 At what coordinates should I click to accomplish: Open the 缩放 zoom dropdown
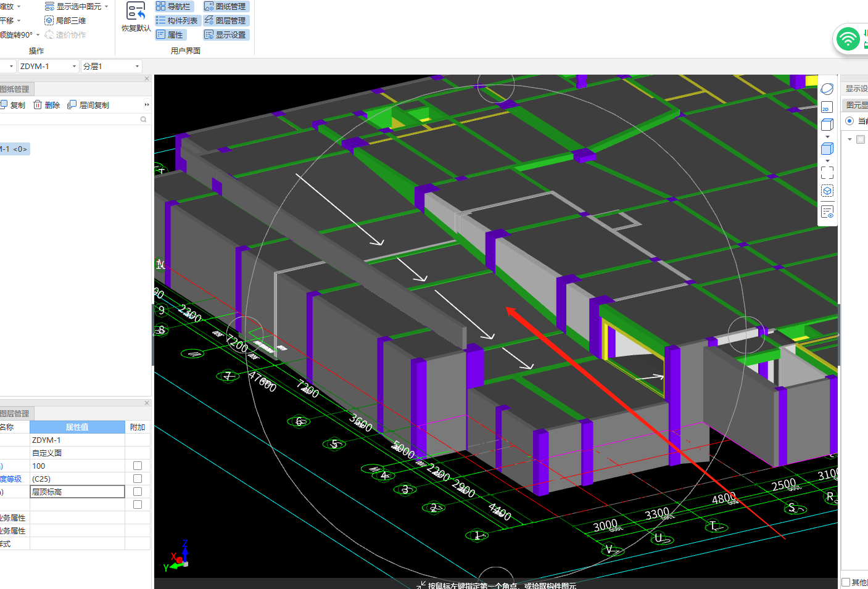(19, 6)
